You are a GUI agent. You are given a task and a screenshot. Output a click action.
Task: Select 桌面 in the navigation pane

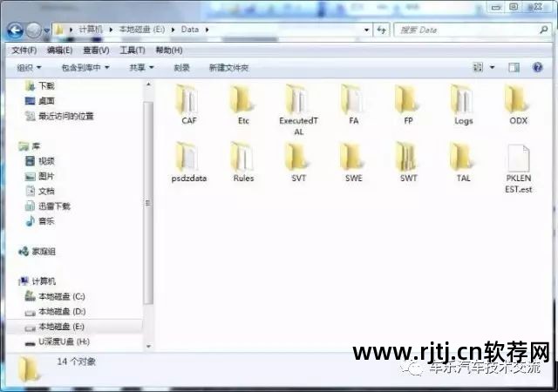tap(40, 101)
